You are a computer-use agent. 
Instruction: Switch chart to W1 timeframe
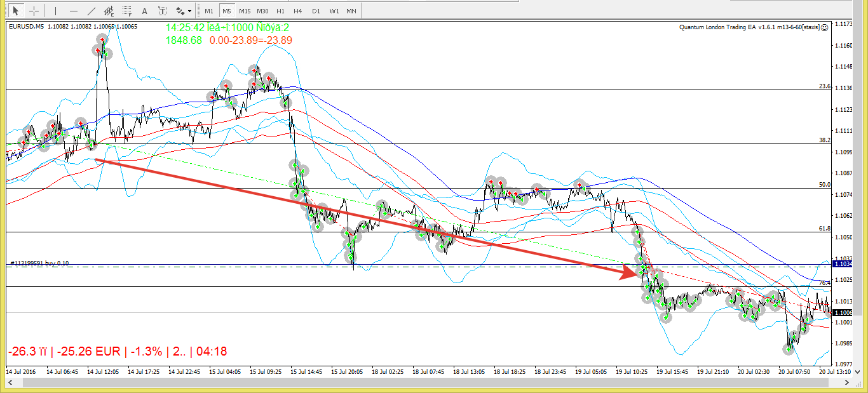click(334, 11)
